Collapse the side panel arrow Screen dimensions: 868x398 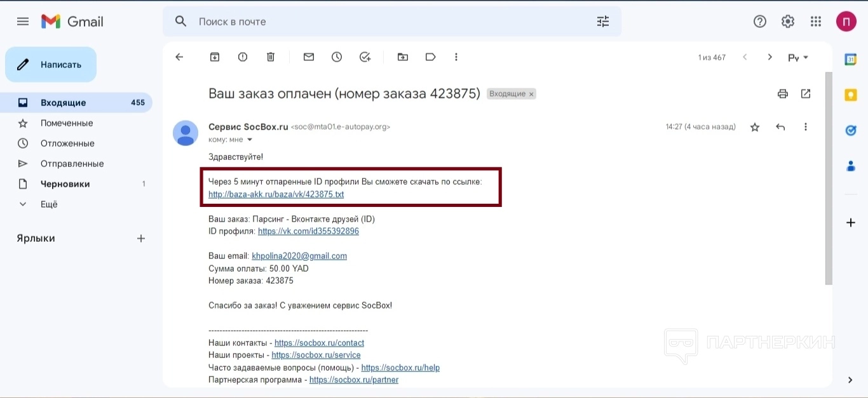coord(850,380)
